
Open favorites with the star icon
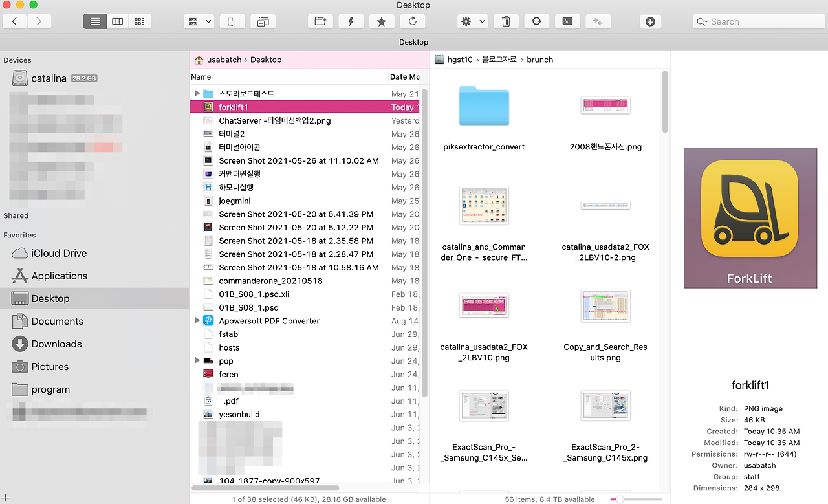click(382, 21)
